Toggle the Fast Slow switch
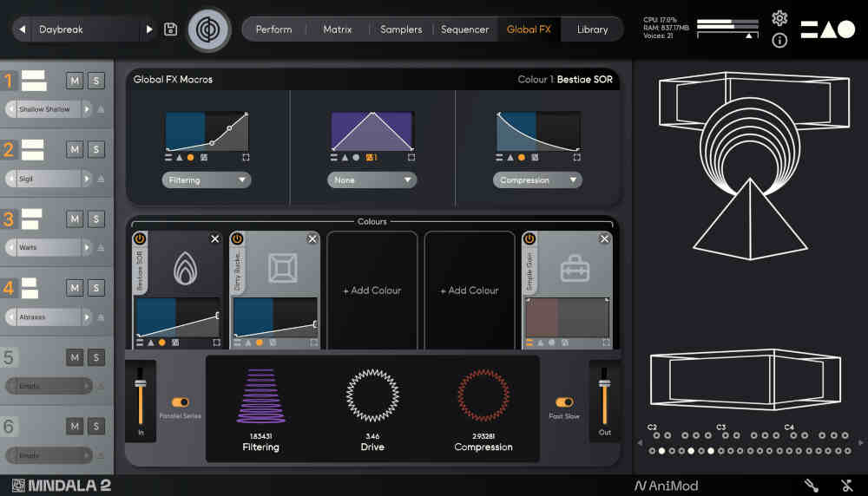Image resolution: width=868 pixels, height=496 pixels. pyautogui.click(x=564, y=402)
